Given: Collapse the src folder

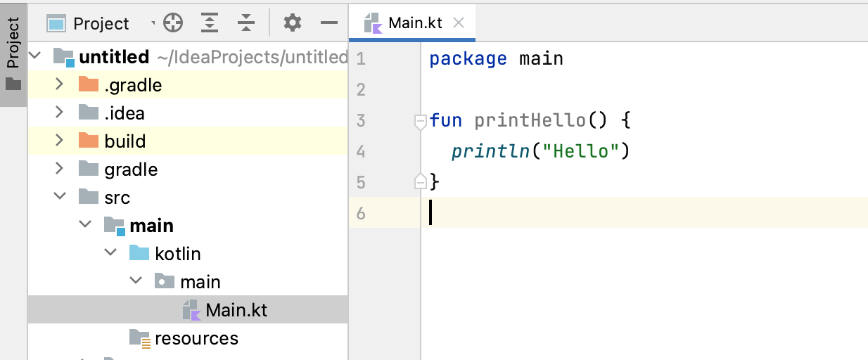Looking at the screenshot, I should pos(60,198).
